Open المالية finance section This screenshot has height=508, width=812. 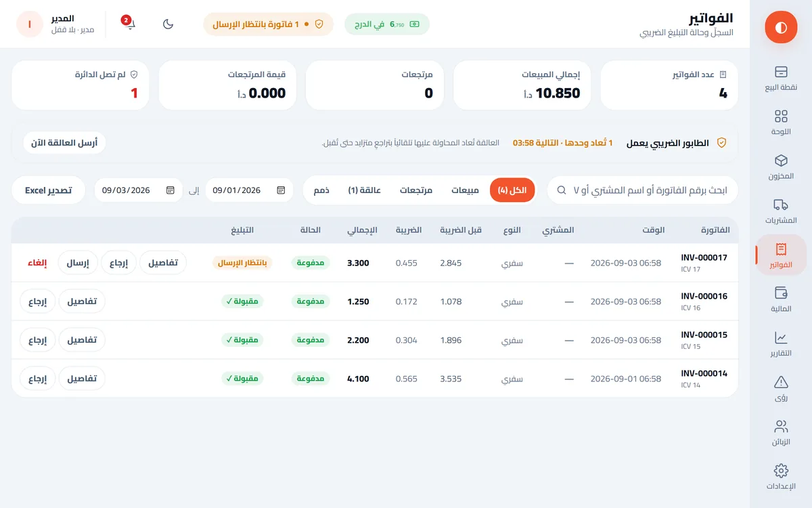click(781, 300)
